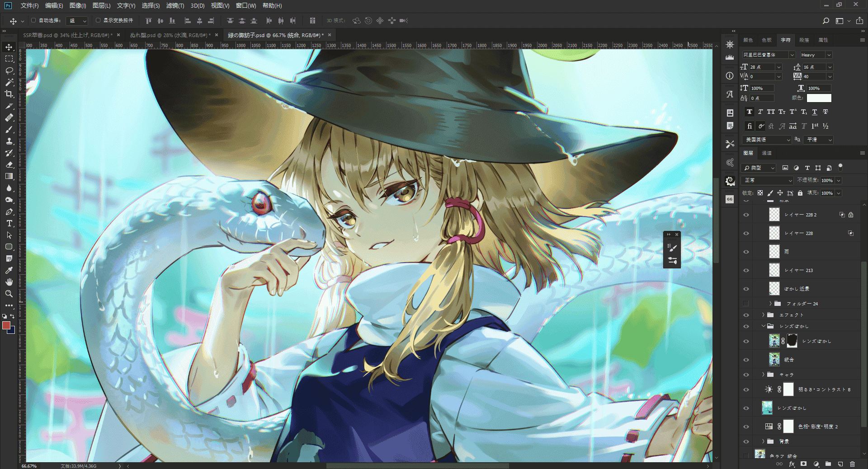Viewport: 868px width, 469px height.
Task: Click the レンズぼかし layer thumbnail with mask
Action: pos(774,341)
